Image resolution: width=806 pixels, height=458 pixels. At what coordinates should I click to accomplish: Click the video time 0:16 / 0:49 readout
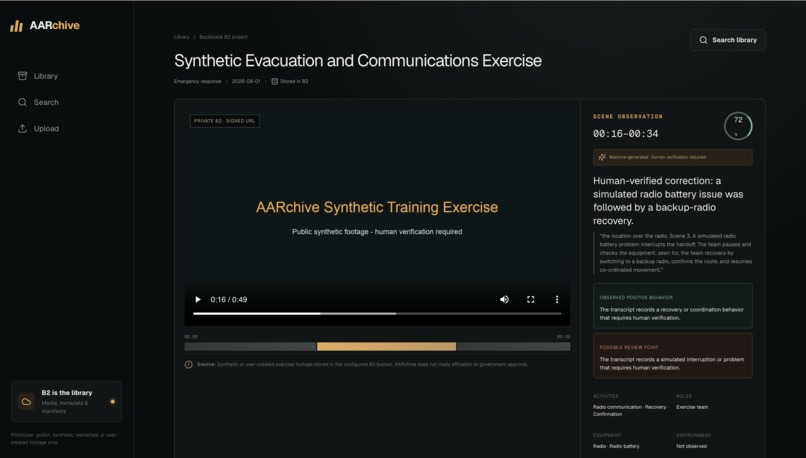click(x=229, y=300)
